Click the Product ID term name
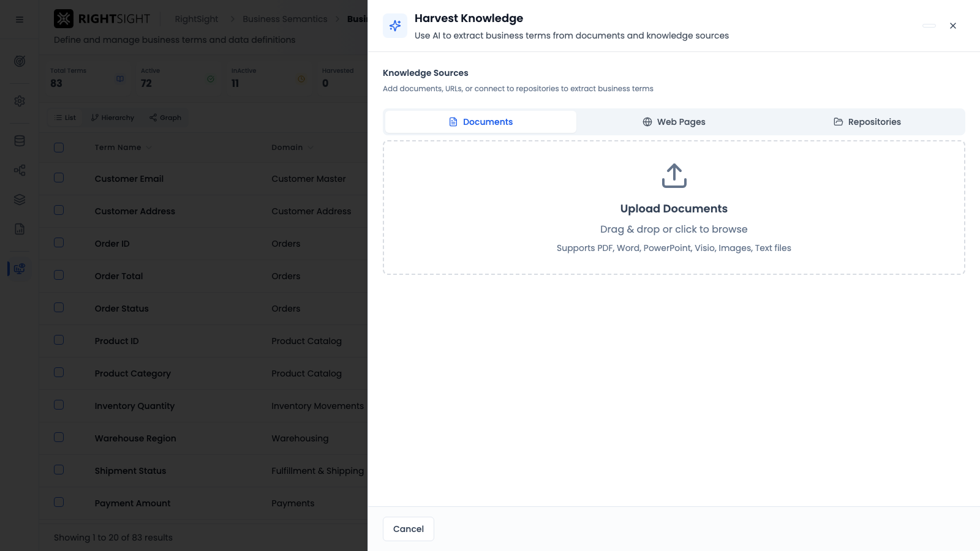The image size is (980, 551). pyautogui.click(x=117, y=341)
